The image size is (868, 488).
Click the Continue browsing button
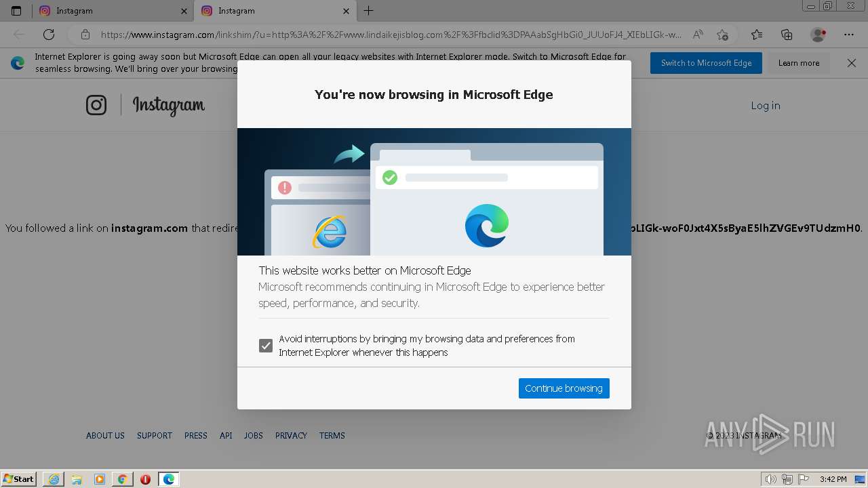click(564, 388)
